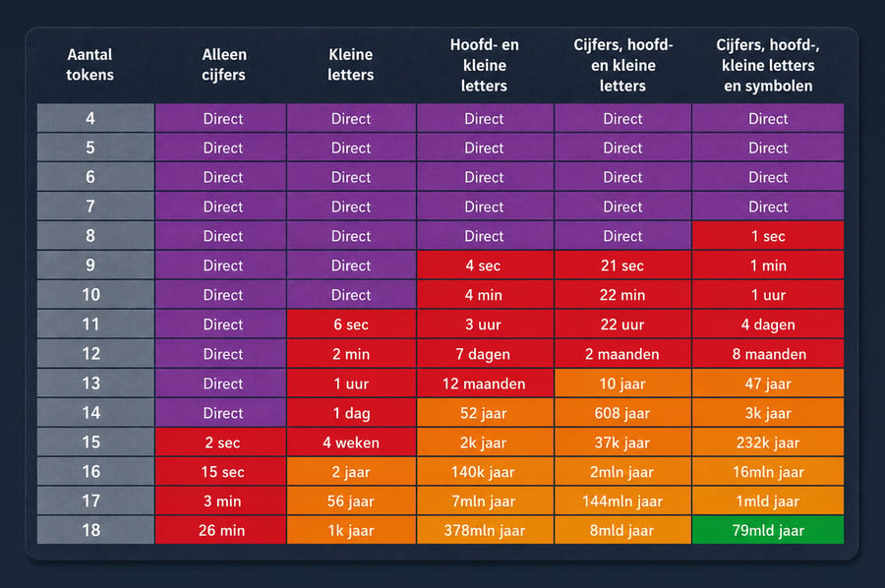The height and width of the screenshot is (588, 885).
Task: Select the 4 weken cell
Action: [351, 441]
